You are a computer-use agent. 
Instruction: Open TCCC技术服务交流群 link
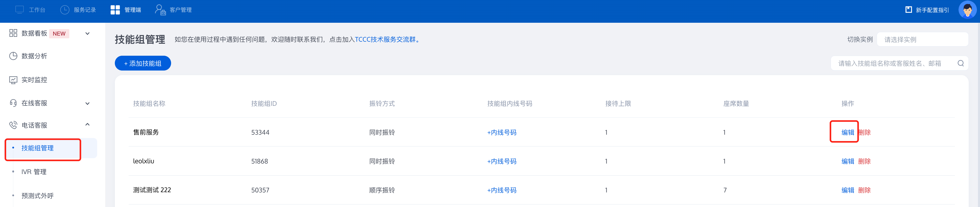tap(385, 40)
